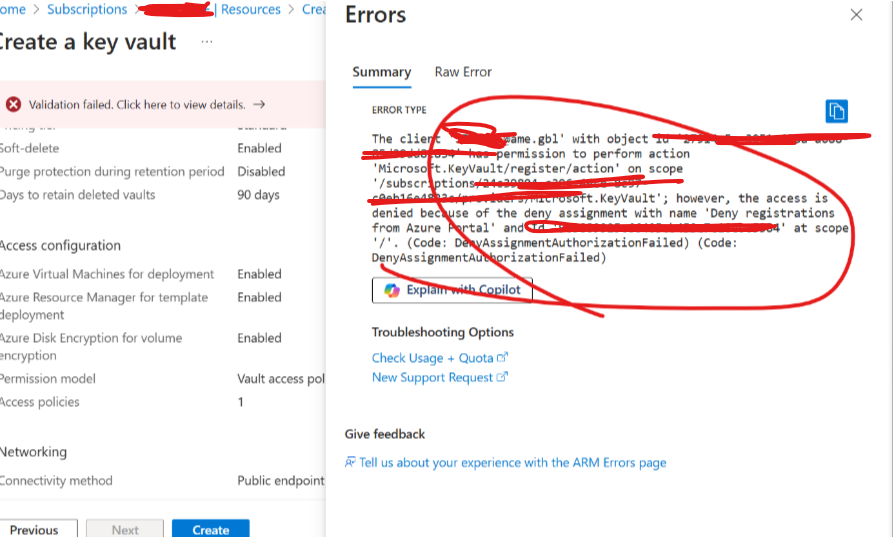Image resolution: width=893 pixels, height=537 pixels.
Task: Click the Create button
Action: tap(211, 530)
